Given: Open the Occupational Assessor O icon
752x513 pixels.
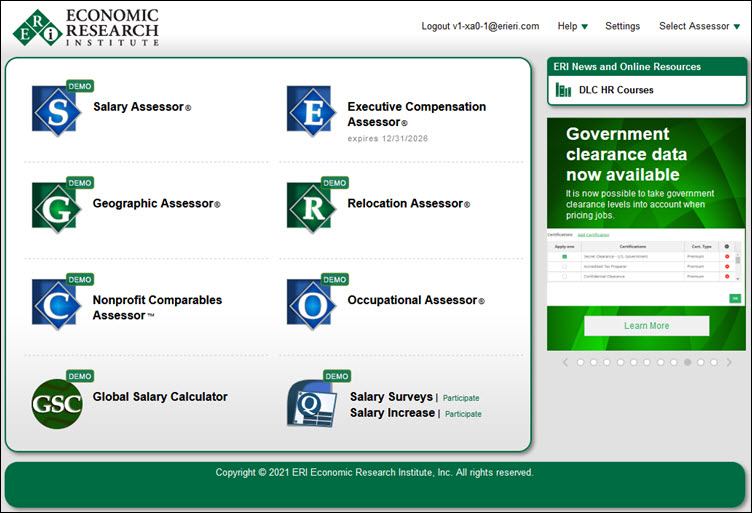Looking at the screenshot, I should 310,304.
